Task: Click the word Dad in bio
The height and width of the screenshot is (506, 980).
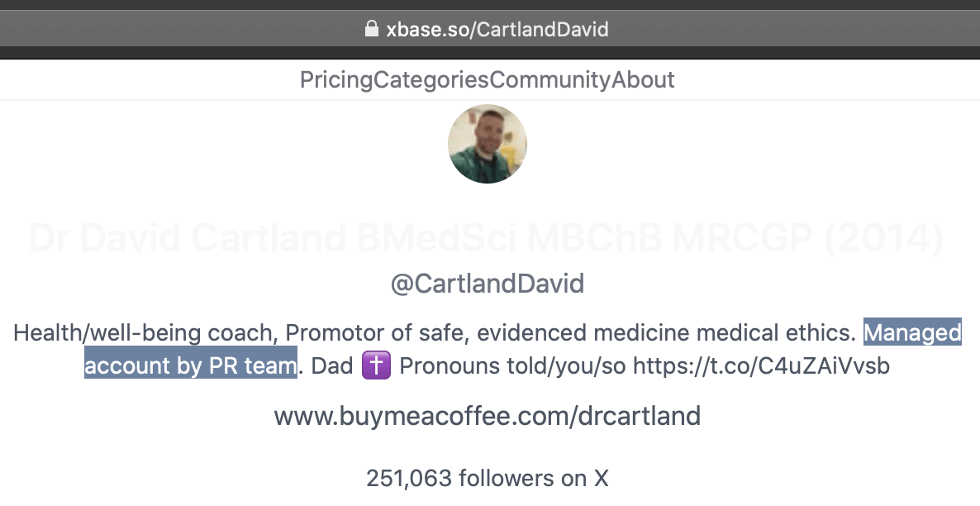Action: [332, 365]
